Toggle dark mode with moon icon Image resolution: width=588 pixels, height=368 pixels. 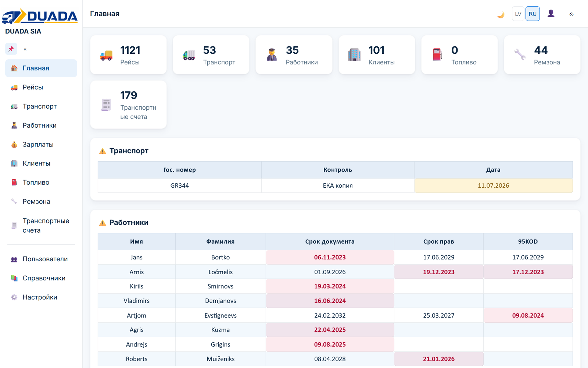(x=501, y=14)
